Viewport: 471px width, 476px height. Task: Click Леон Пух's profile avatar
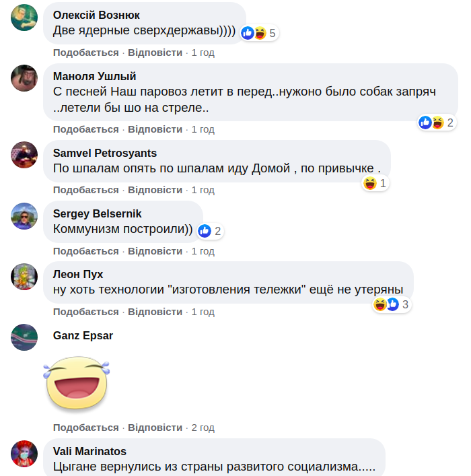24,276
